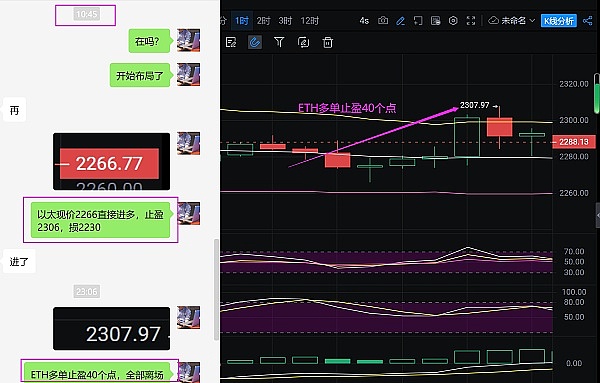Toggle the pencil drawing tool
Viewport: 600px width, 383px height.
pos(400,21)
